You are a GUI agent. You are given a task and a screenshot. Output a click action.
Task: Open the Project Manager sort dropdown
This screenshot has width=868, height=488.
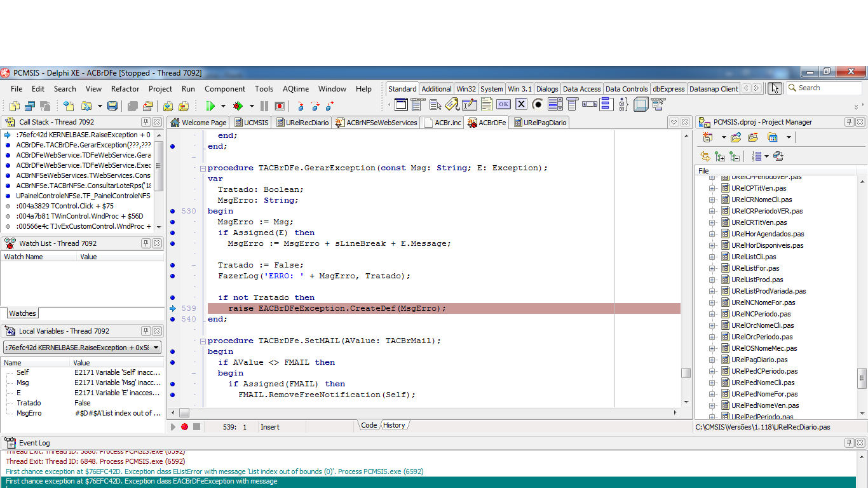766,156
